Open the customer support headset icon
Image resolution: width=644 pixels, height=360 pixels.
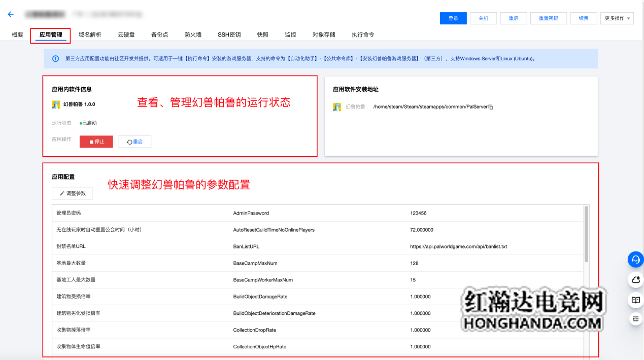[635, 260]
